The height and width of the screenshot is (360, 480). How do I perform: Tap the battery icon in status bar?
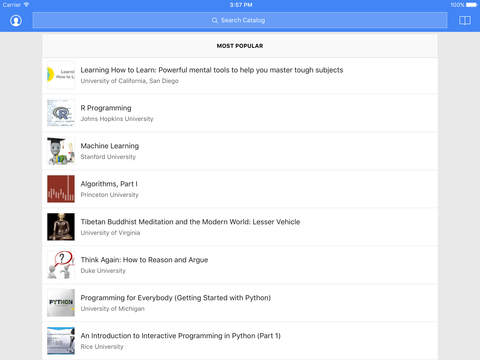click(x=471, y=5)
